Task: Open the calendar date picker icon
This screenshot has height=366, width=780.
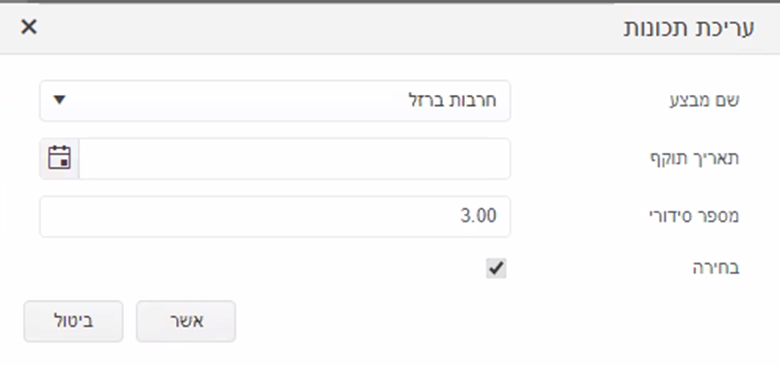Action: [59, 158]
